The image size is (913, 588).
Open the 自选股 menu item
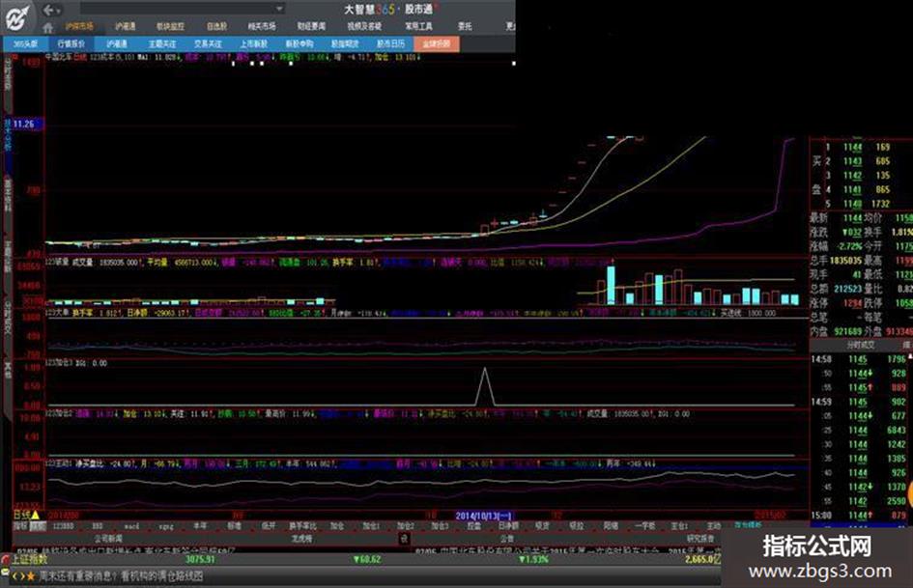point(216,26)
